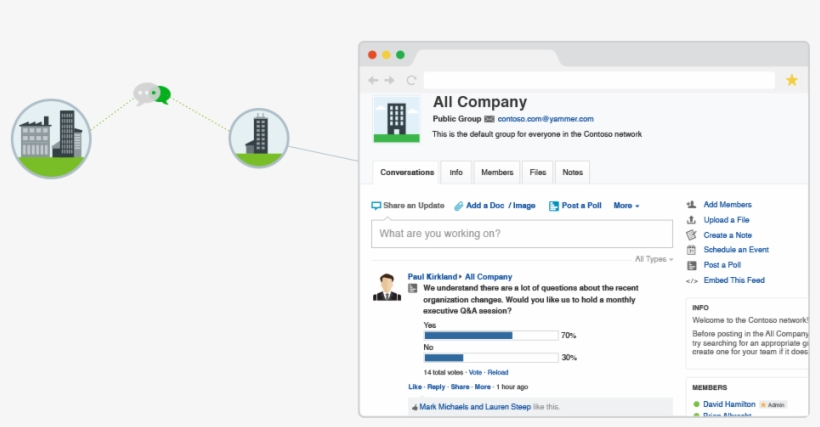Click the 'What are you working on?' field
Viewport: 820px width, 427px height.
tap(522, 234)
